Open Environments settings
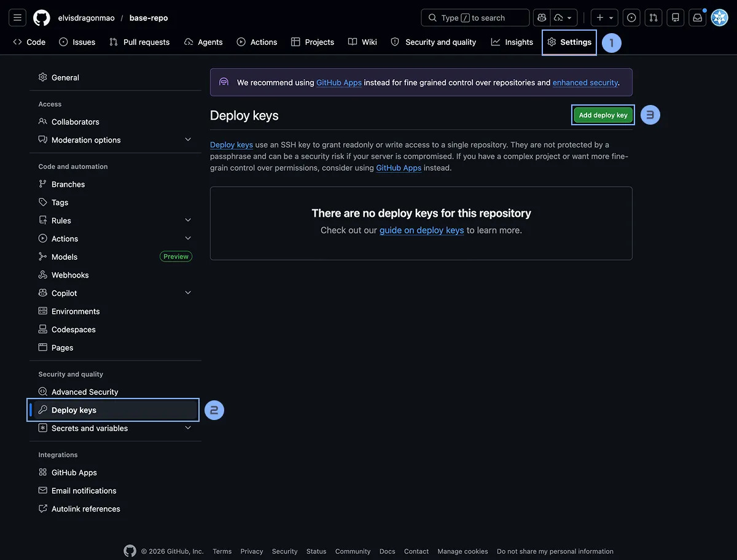The height and width of the screenshot is (560, 737). [x=76, y=311]
